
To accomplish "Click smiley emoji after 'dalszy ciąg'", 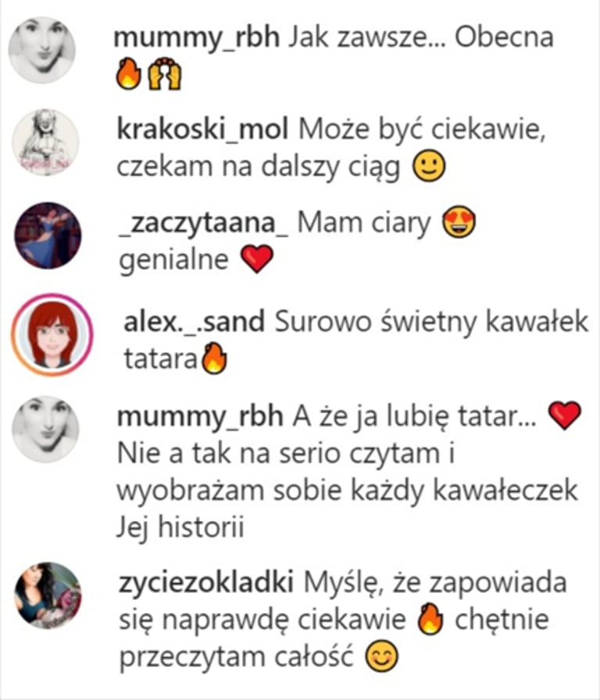I will pyautogui.click(x=429, y=166).
